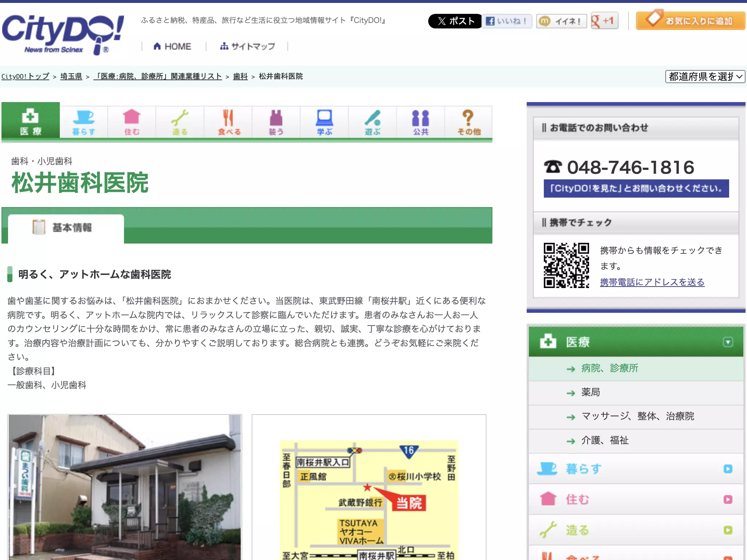Click the phone number 048-746-1816
This screenshot has width=747, height=560.
(x=630, y=167)
